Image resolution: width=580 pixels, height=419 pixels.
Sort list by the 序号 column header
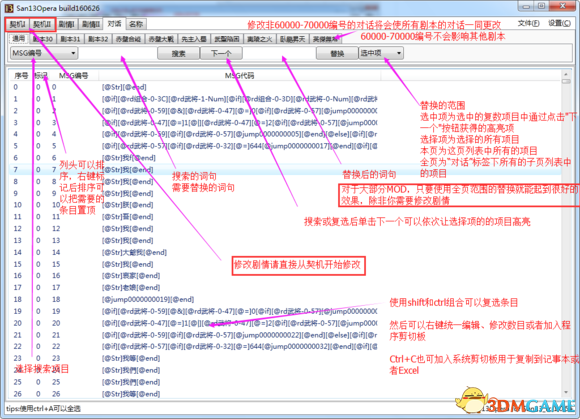(x=21, y=76)
